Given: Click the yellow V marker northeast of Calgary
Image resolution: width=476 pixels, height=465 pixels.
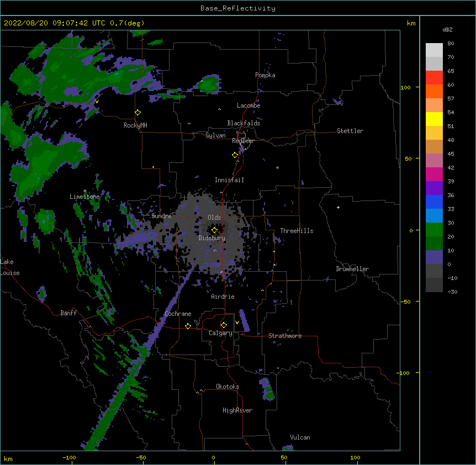Looking at the screenshot, I should pos(237,323).
